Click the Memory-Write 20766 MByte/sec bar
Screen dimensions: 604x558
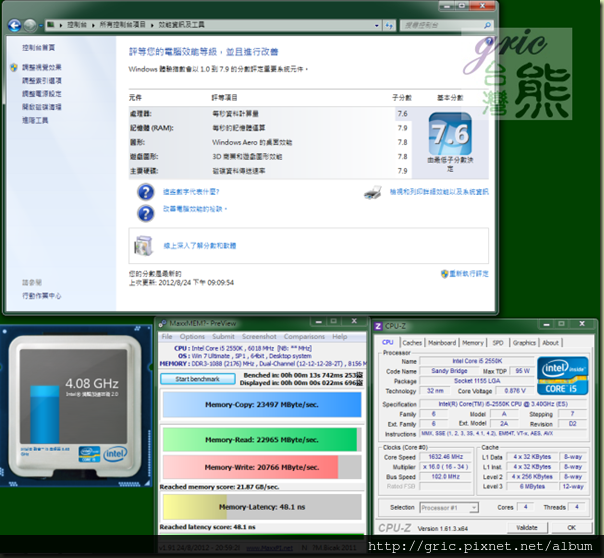click(x=262, y=467)
